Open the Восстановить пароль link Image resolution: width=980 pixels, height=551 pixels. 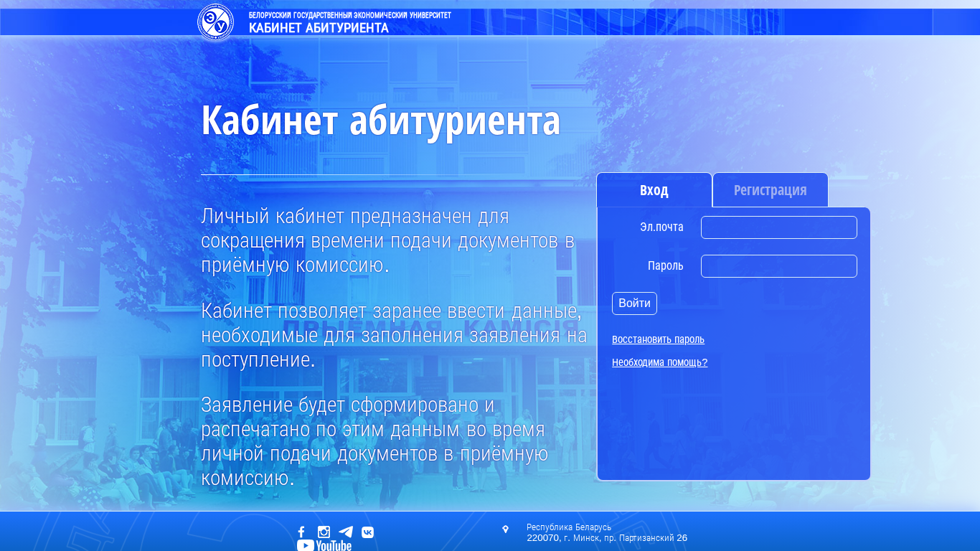click(x=658, y=339)
